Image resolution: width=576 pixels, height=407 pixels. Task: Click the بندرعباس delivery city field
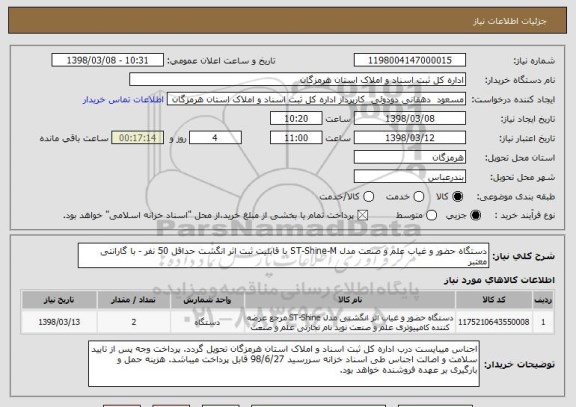410,177
